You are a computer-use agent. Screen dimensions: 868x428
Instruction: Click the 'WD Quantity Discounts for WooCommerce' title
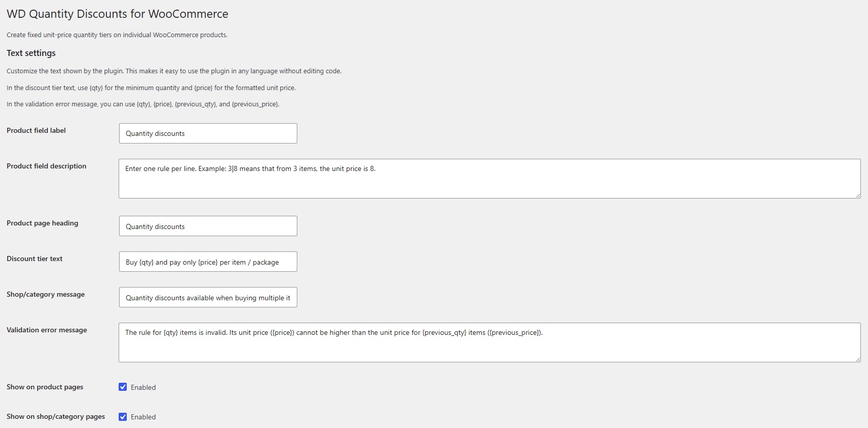tap(118, 14)
